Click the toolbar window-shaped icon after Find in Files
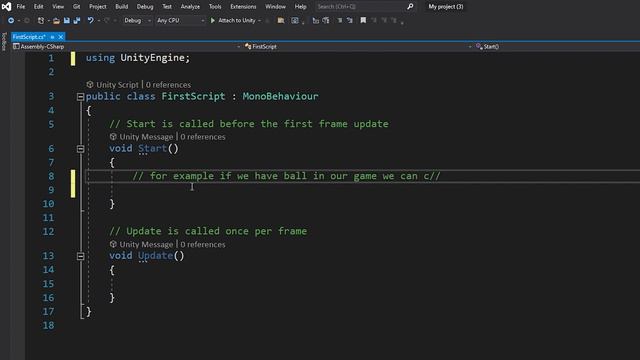Viewport: 640px width, 360px height. coord(295,20)
